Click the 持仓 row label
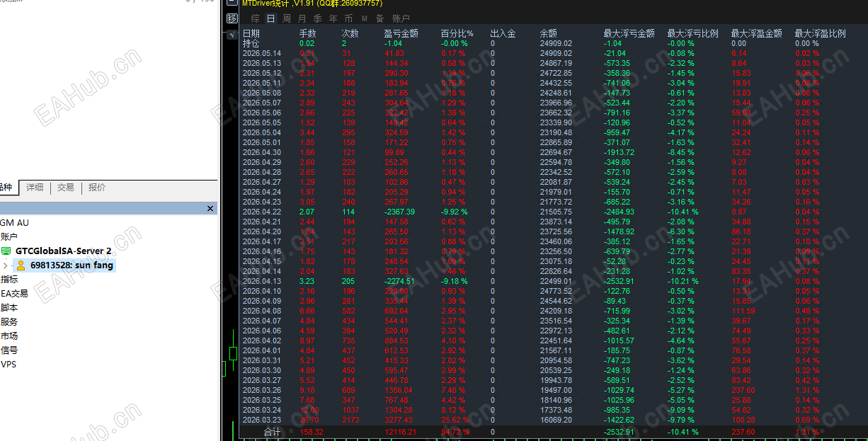Viewport: 868px width, 441px height. pos(251,43)
